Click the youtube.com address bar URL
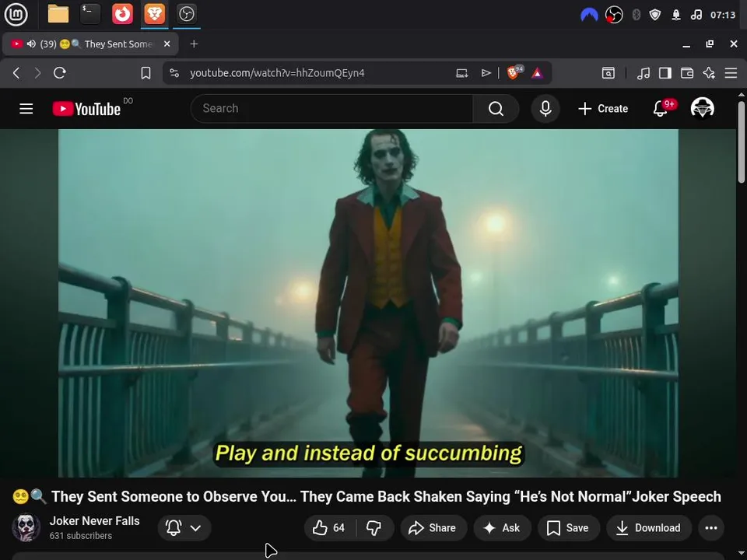Viewport: 747px width, 560px height. pyautogui.click(x=277, y=73)
